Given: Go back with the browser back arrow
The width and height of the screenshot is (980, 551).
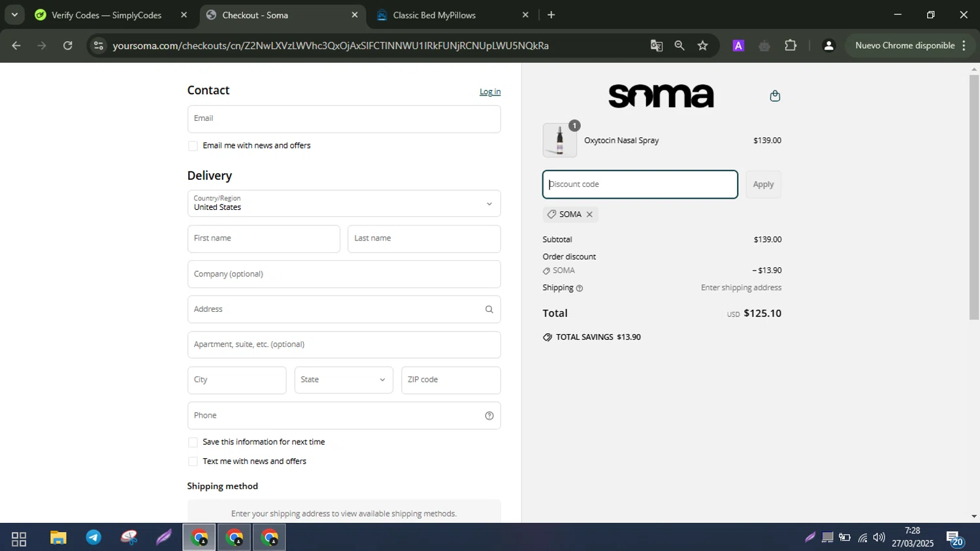Looking at the screenshot, I should (x=16, y=46).
